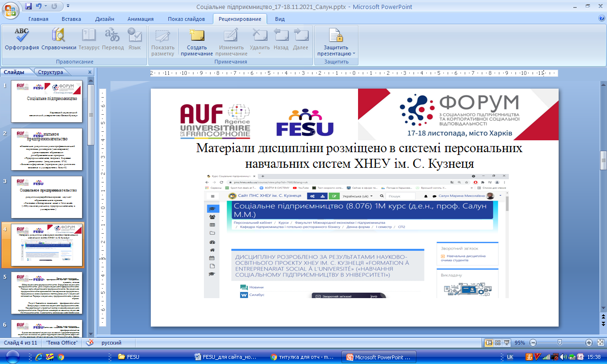
Task: Select the screenshot image on the slide
Action: (x=356, y=236)
